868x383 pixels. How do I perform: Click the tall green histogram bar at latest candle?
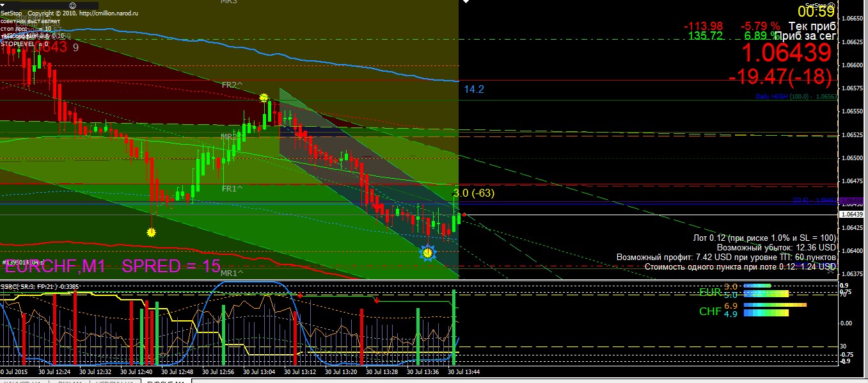(x=454, y=327)
